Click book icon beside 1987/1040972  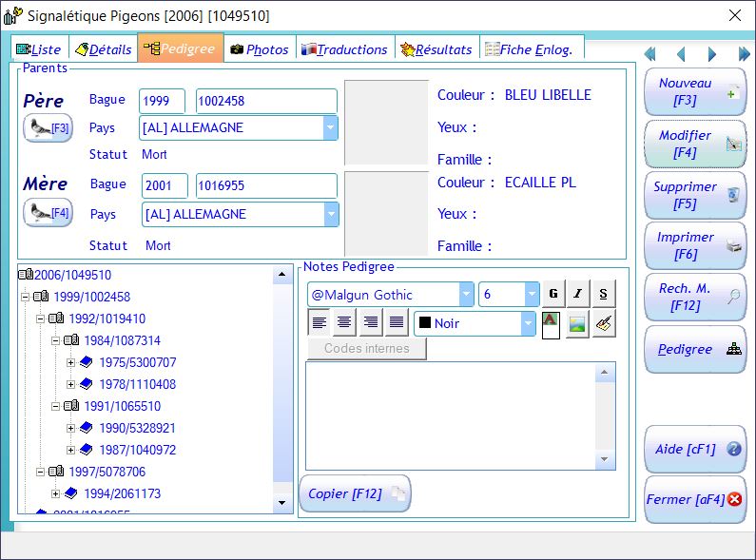click(87, 450)
